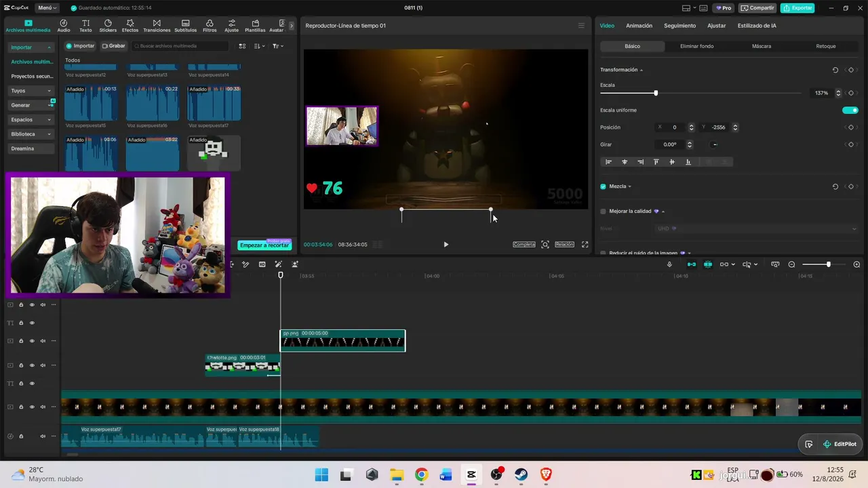Open the Ajuste panel in top toolbar

tap(231, 26)
